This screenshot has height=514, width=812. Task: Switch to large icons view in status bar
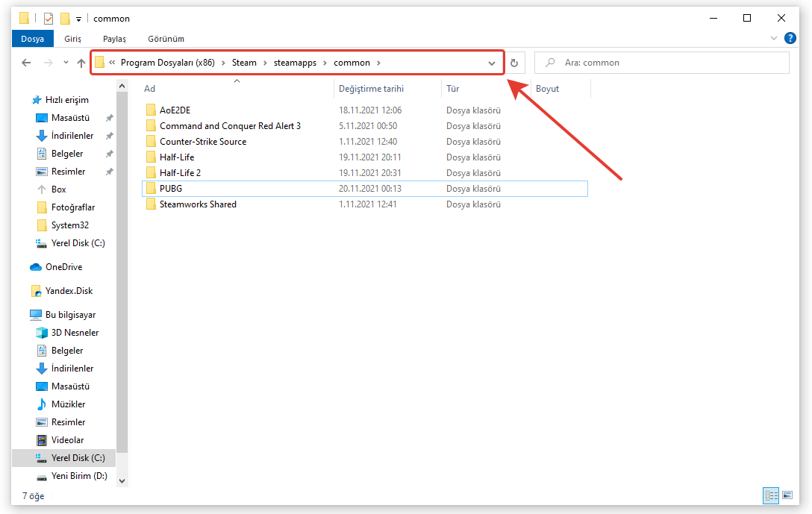787,495
